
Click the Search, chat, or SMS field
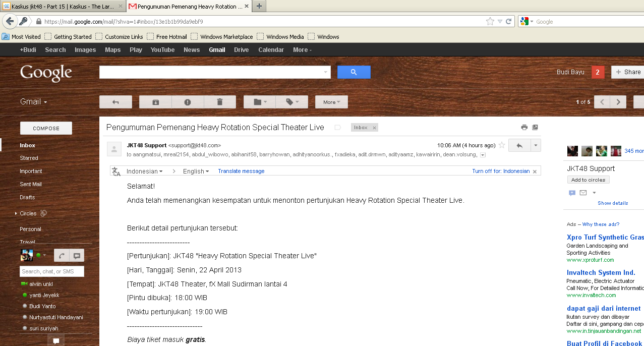[51, 271]
